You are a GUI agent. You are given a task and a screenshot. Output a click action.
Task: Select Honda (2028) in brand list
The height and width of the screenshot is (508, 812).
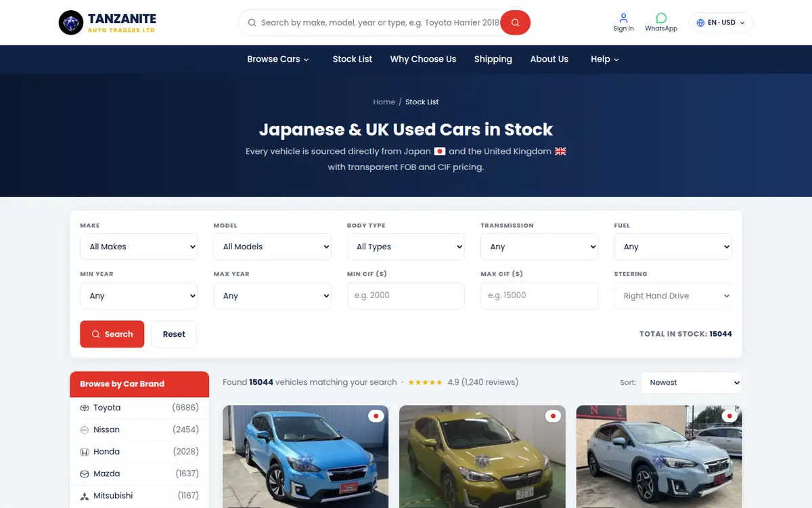[139, 452]
